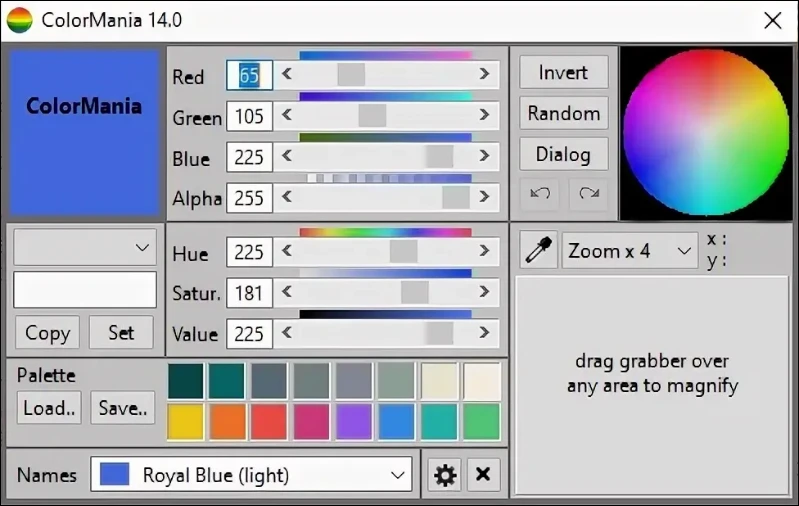Click the Hue slider thumb
The width and height of the screenshot is (799, 506).
pos(404,251)
